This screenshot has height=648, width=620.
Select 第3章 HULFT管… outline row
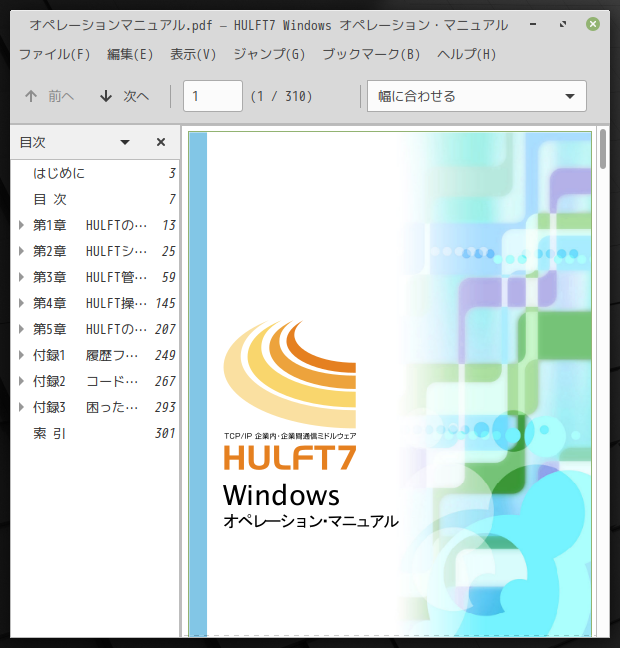pos(95,277)
